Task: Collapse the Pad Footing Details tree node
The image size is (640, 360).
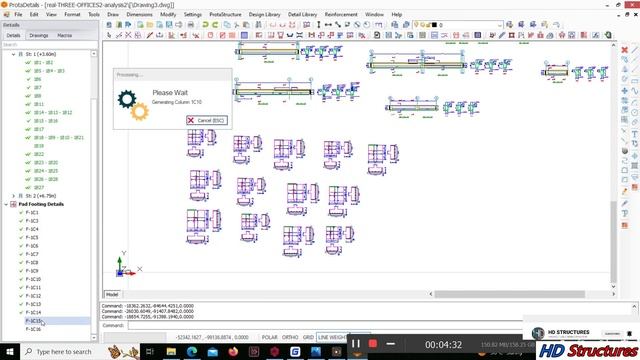Action: (6, 204)
